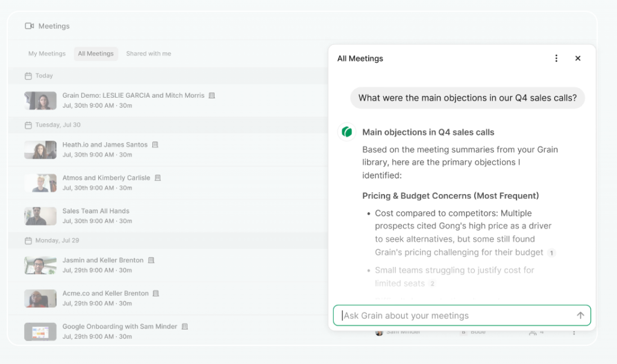Select the All Meetings tab
The width and height of the screenshot is (617, 364).
pyautogui.click(x=95, y=54)
